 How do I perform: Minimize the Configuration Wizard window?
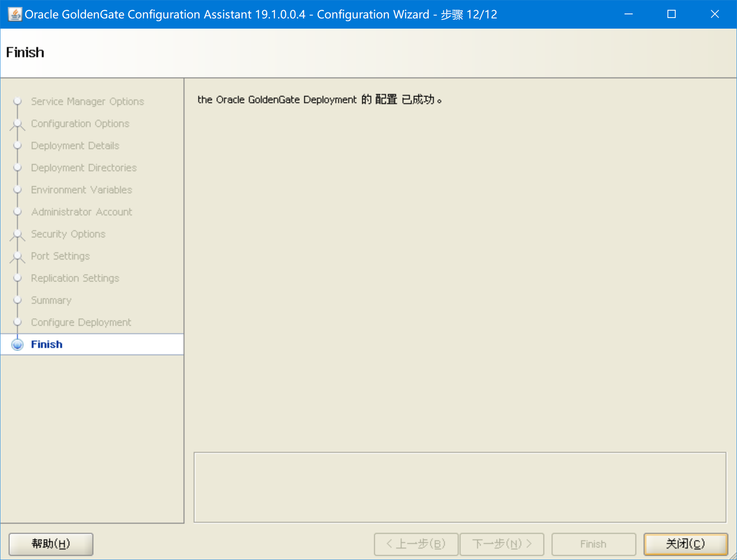629,14
